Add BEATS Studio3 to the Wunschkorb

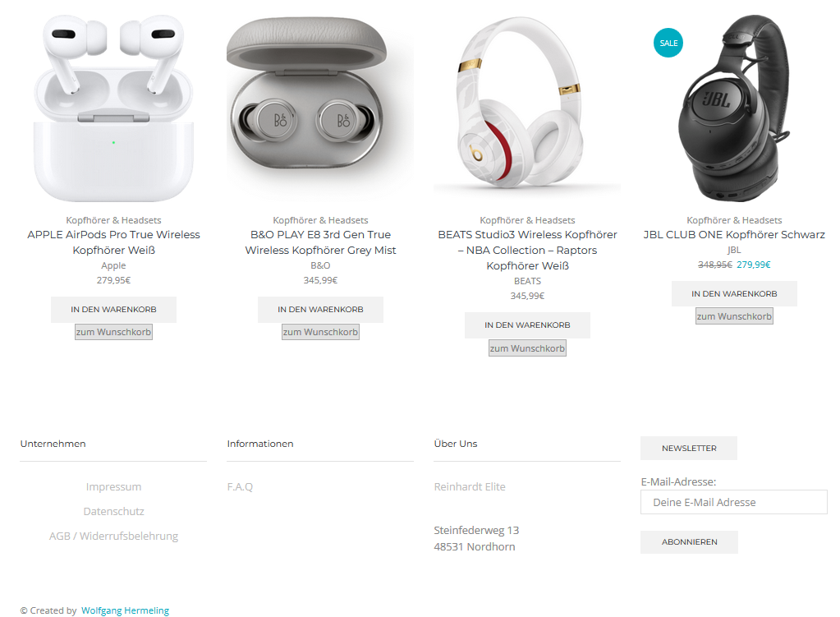pyautogui.click(x=527, y=348)
